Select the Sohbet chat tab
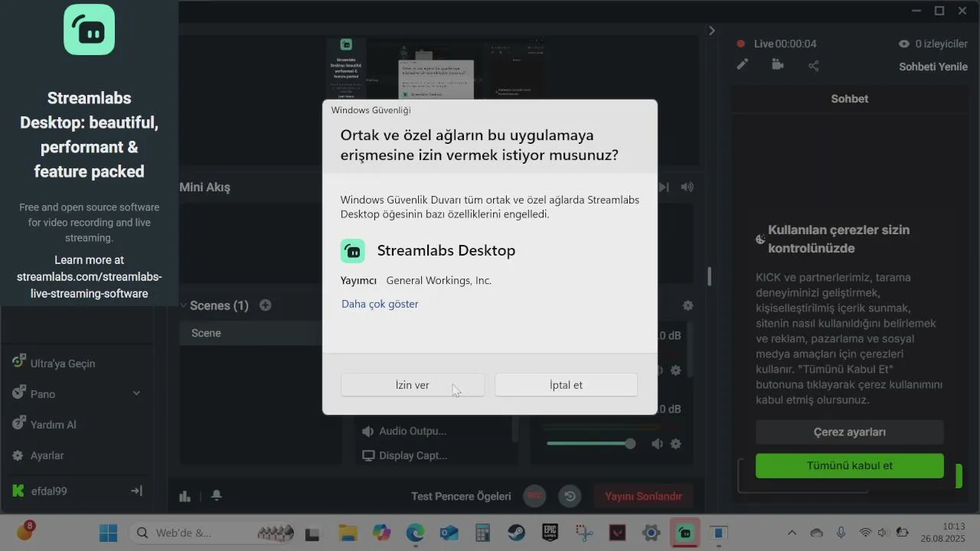Image resolution: width=980 pixels, height=551 pixels. pyautogui.click(x=850, y=99)
